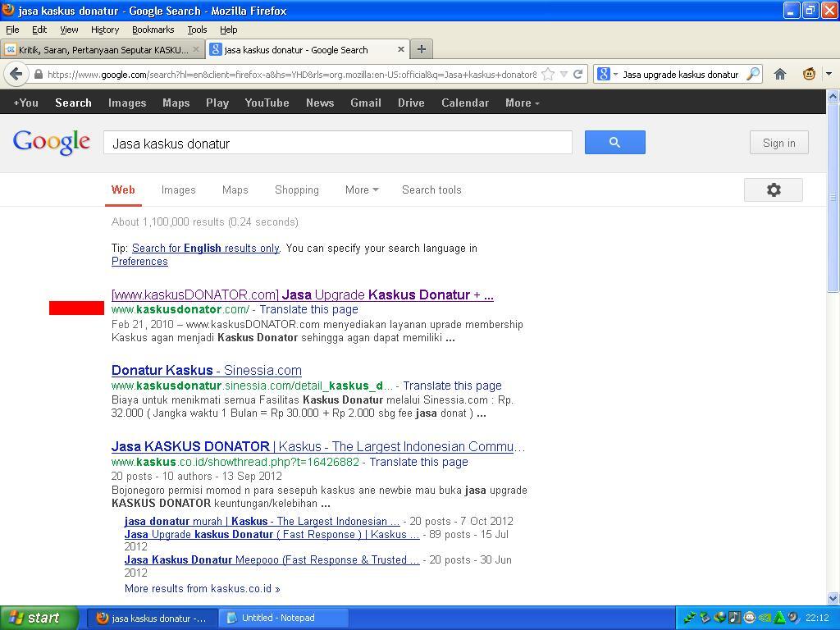
Task: Click the Greasemonkey monkey icon in toolbar
Action: click(809, 74)
